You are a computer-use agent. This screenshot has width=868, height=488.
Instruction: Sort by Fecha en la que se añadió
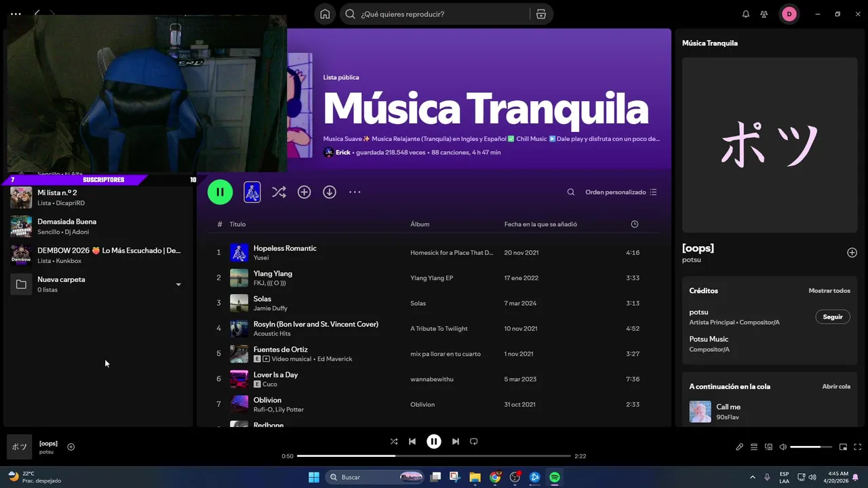540,224
